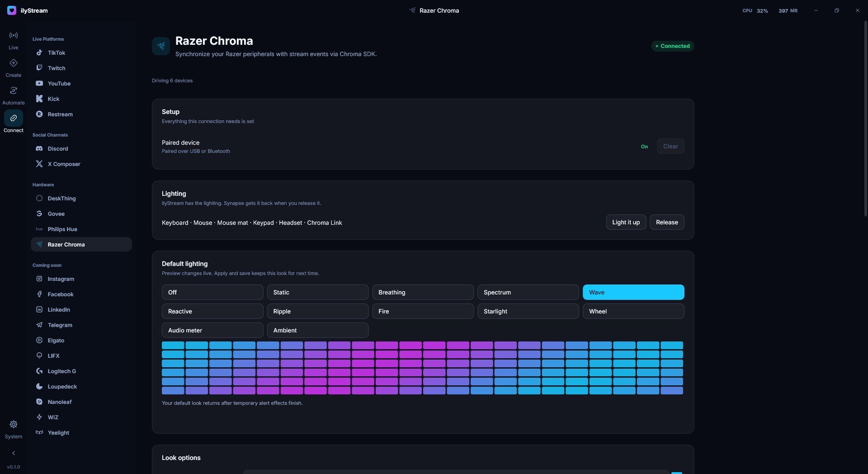Open the Automate section icon
Viewport: 868px width, 474px height.
click(14, 90)
